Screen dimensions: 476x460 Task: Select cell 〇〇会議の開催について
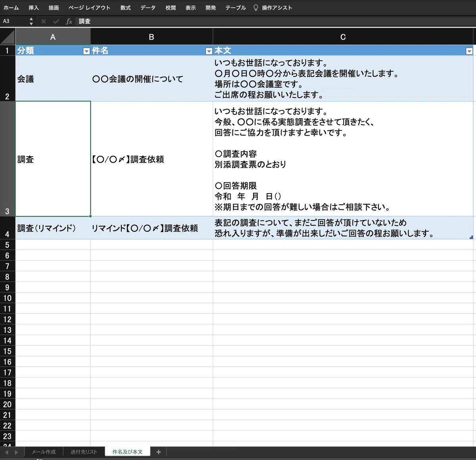coord(152,79)
